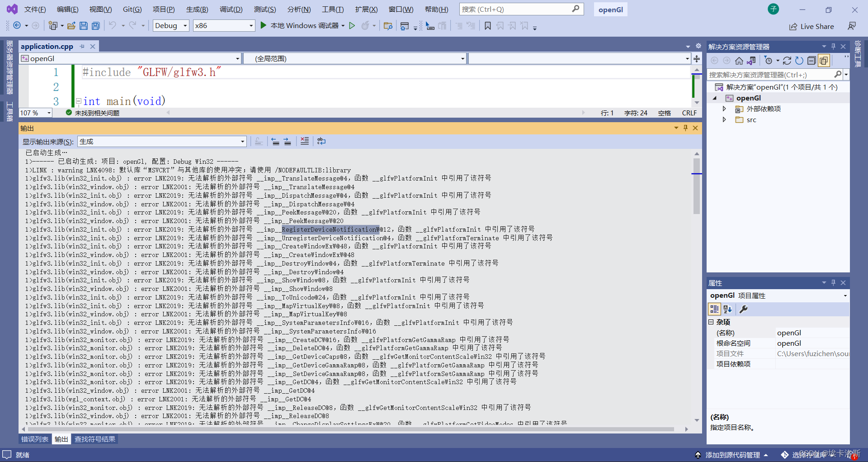Click the 名称 property value openGl
Image resolution: width=868 pixels, height=462 pixels.
point(812,333)
